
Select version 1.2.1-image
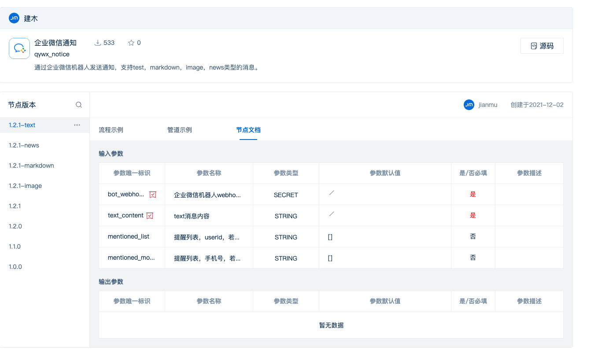point(25,186)
